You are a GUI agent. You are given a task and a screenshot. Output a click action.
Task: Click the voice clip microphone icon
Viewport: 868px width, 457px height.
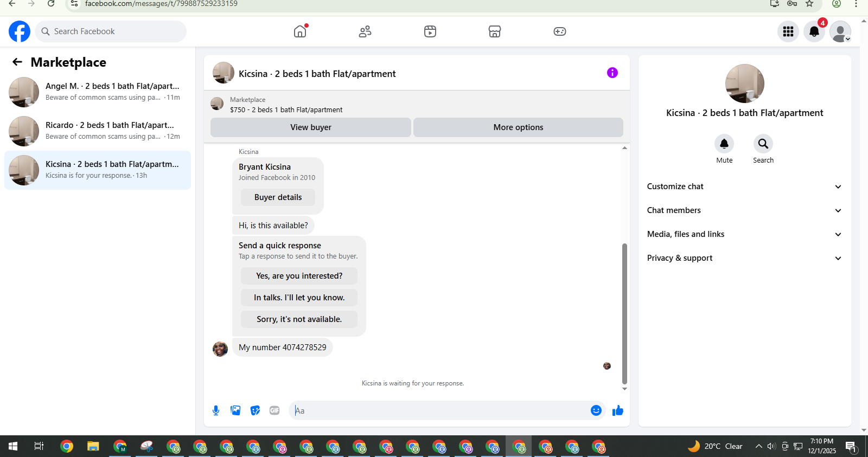click(x=216, y=410)
